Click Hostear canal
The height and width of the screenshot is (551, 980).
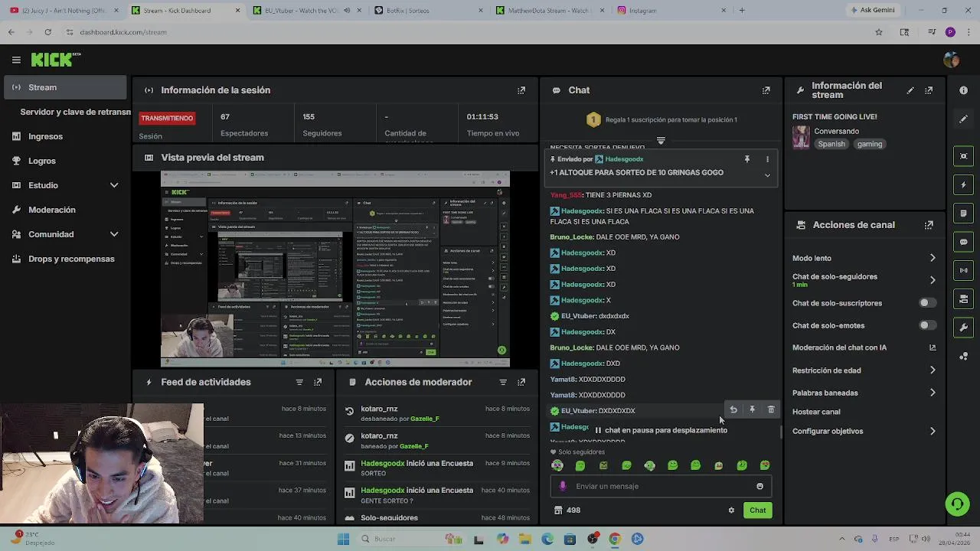tap(816, 412)
